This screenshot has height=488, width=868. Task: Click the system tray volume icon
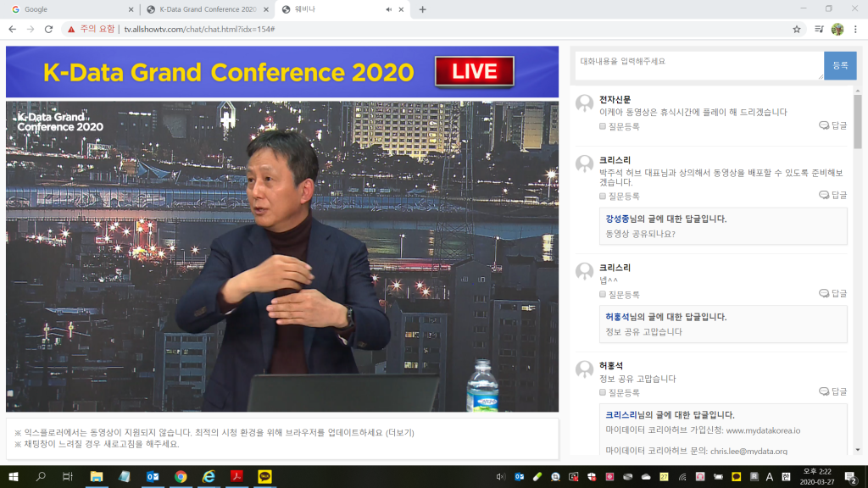tap(500, 476)
